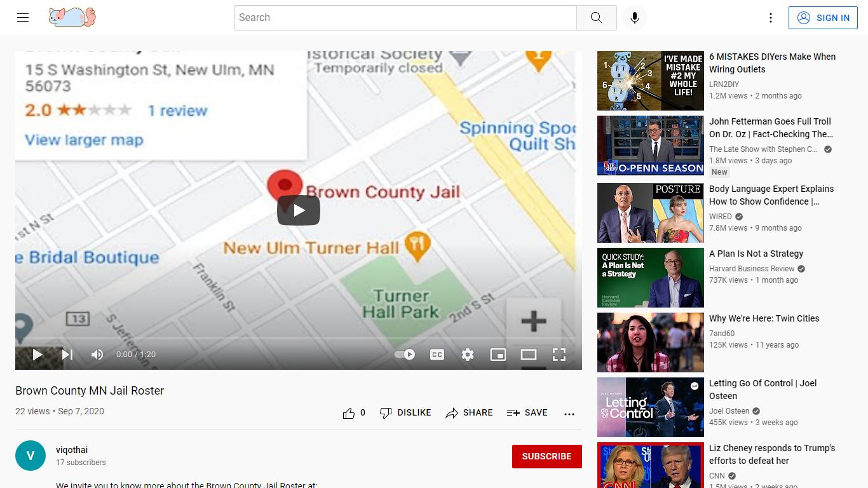Click The Late Show with Stephen C... channel
The height and width of the screenshot is (488, 868).
pos(763,149)
